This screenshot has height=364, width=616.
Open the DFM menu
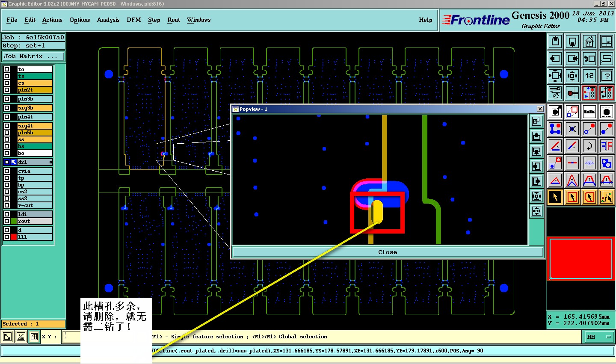pos(134,20)
